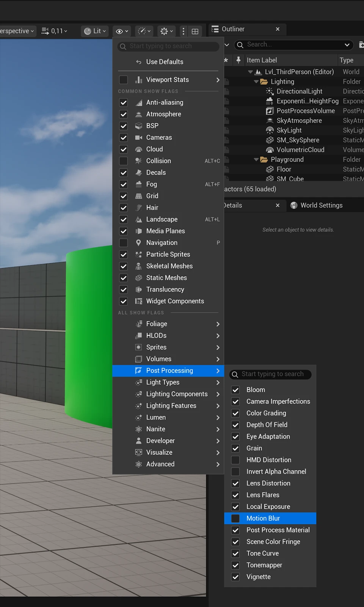The image size is (364, 607).
Task: Disable the Vignette checkbox
Action: (235, 577)
